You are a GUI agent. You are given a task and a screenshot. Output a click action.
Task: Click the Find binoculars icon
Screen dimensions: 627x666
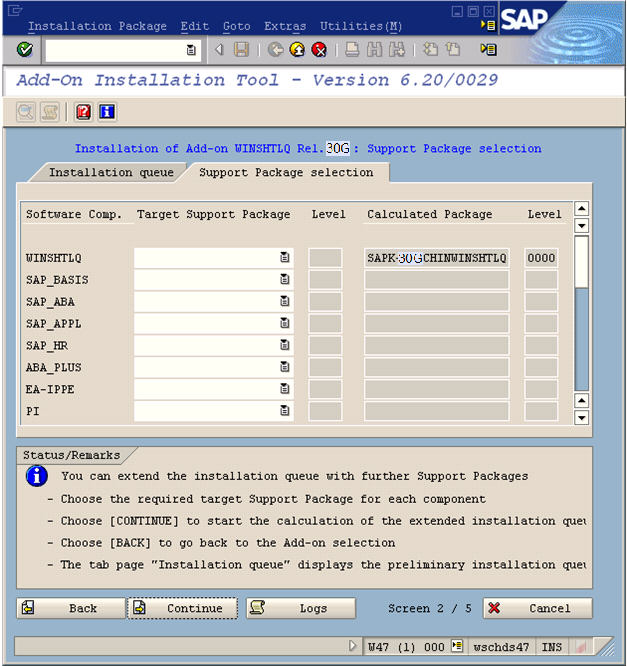click(374, 50)
